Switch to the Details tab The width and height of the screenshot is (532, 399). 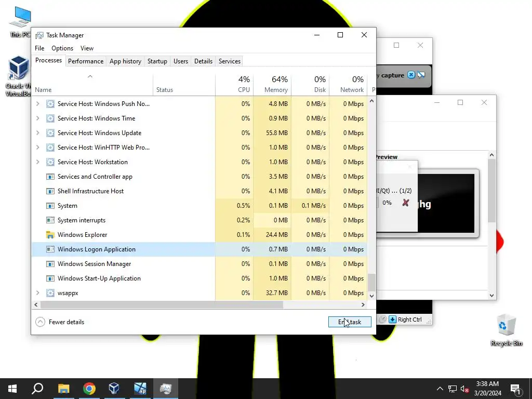click(x=203, y=61)
